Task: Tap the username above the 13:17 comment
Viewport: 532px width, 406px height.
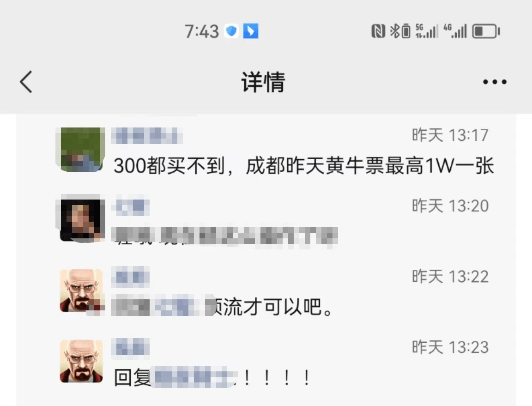Action: (x=146, y=136)
